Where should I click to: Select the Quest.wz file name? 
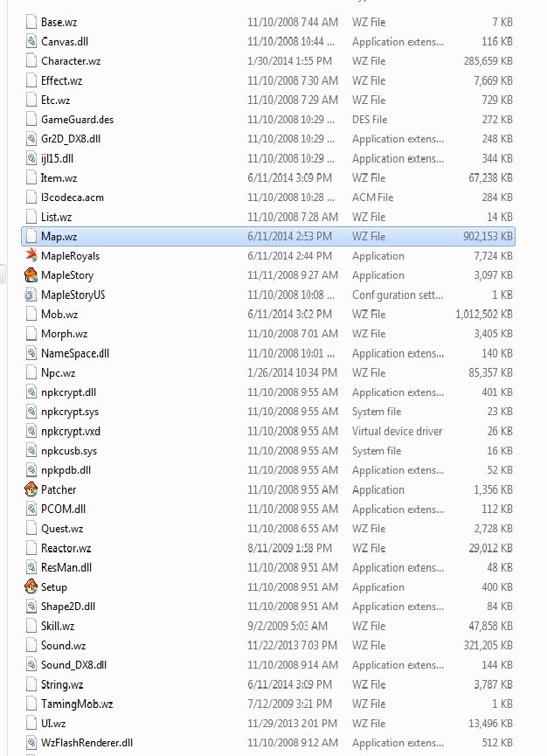(x=62, y=529)
